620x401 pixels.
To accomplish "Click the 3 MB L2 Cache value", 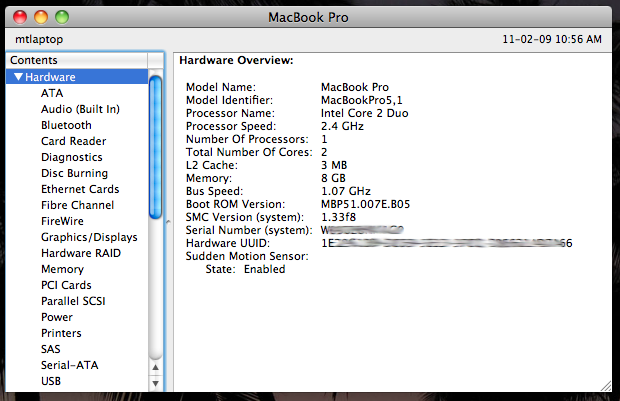I will [x=334, y=165].
